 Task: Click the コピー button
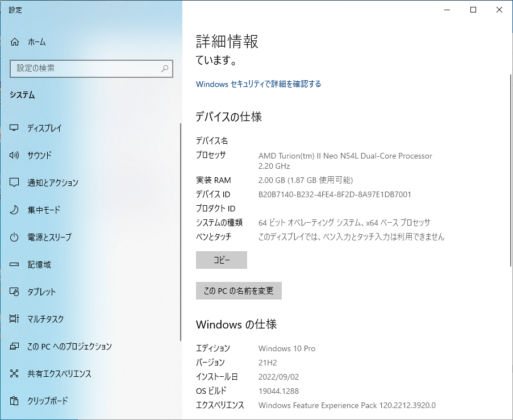click(222, 260)
